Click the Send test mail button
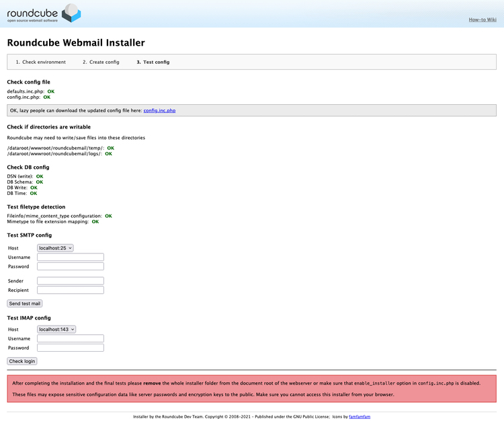The width and height of the screenshot is (504, 423). coord(25,303)
